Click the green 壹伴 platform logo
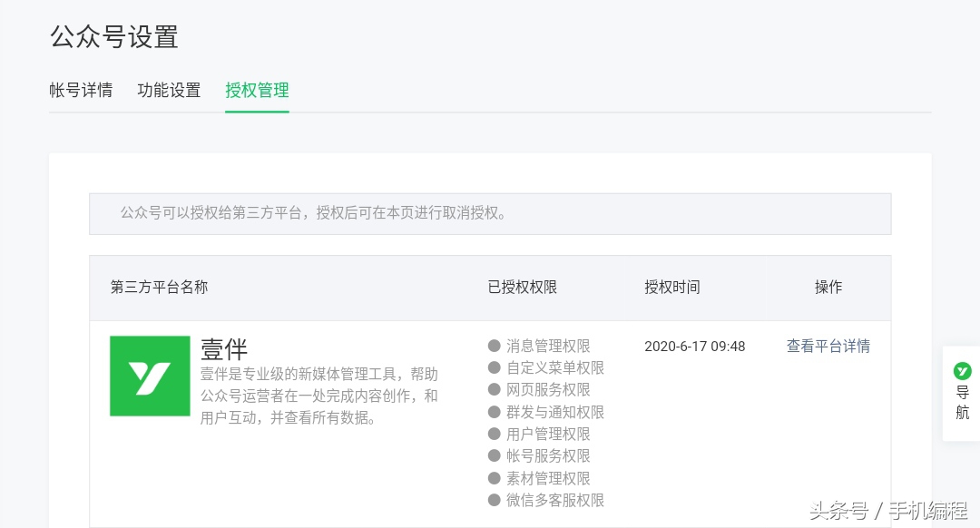Viewport: 980px width, 528px height. click(x=150, y=376)
